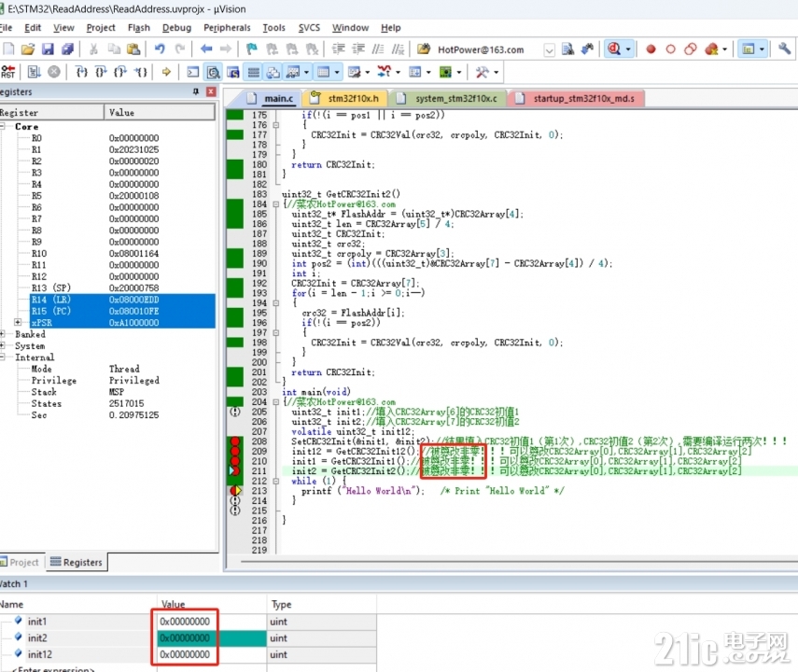Click the incremental find binoculars icon

click(x=587, y=49)
